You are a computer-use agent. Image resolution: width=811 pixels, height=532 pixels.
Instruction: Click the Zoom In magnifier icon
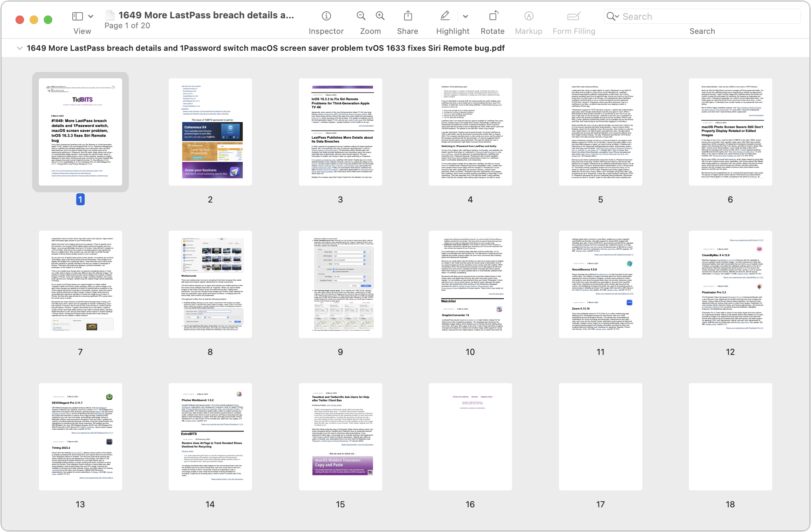380,16
